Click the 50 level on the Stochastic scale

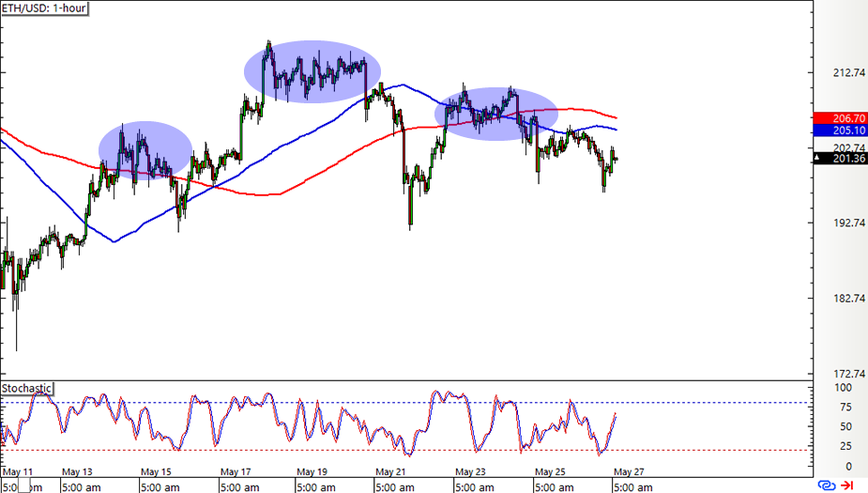pyautogui.click(x=845, y=426)
